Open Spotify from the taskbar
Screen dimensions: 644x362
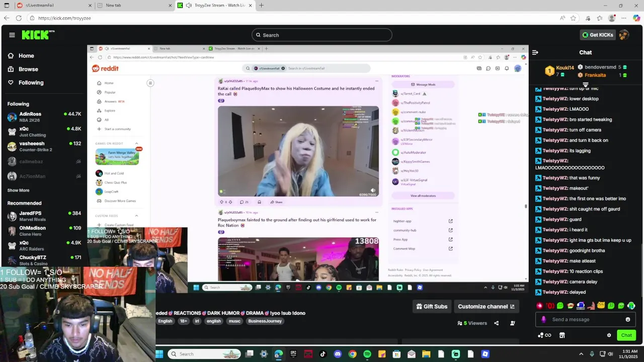(367, 354)
